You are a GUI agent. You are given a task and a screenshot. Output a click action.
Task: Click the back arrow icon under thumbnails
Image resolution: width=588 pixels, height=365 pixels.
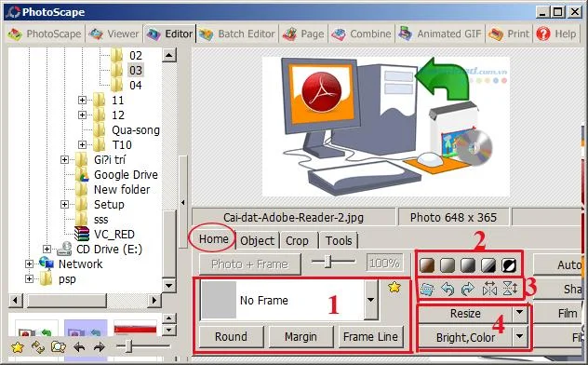79,347
